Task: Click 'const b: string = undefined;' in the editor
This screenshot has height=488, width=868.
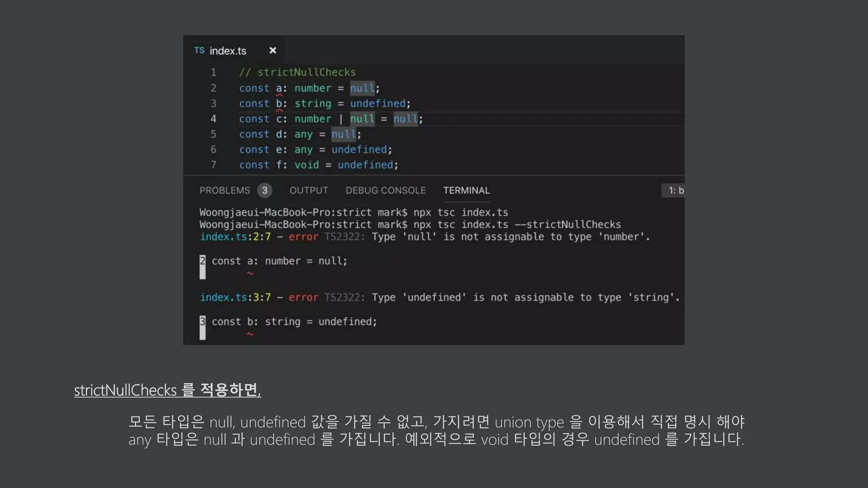Action: 325,104
